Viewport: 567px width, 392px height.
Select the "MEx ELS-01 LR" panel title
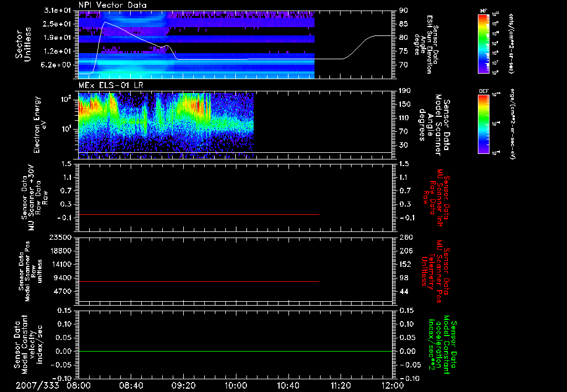pos(111,85)
